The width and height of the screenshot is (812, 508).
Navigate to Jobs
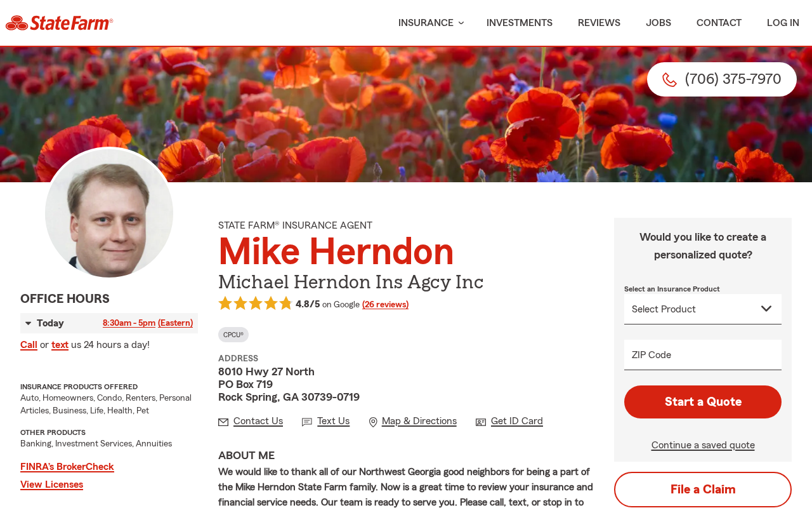pos(658,23)
